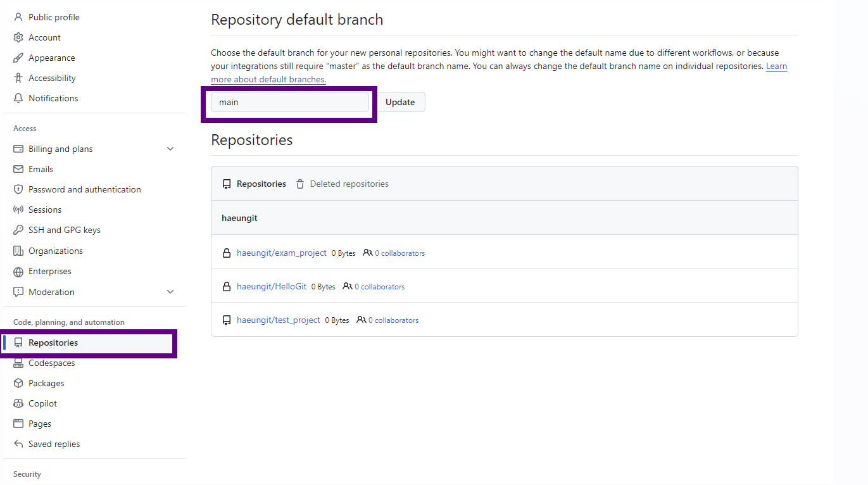The width and height of the screenshot is (868, 485).
Task: Open the Notifications bell icon
Action: click(x=18, y=98)
